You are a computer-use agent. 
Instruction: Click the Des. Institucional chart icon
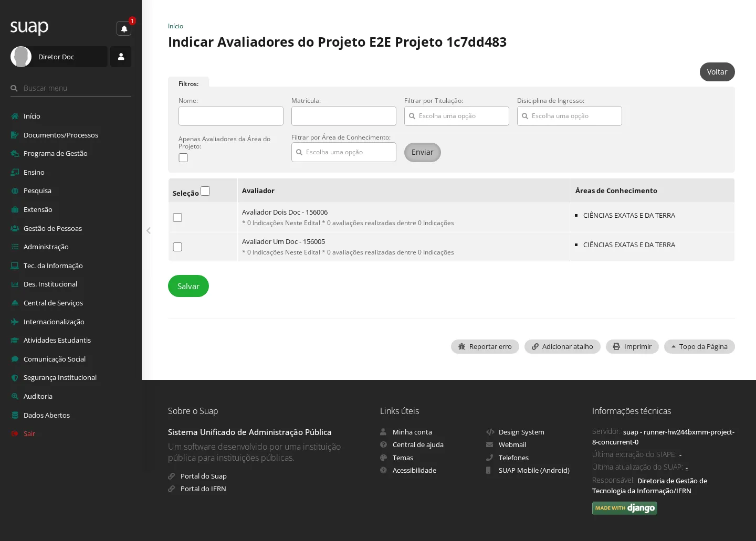point(15,284)
